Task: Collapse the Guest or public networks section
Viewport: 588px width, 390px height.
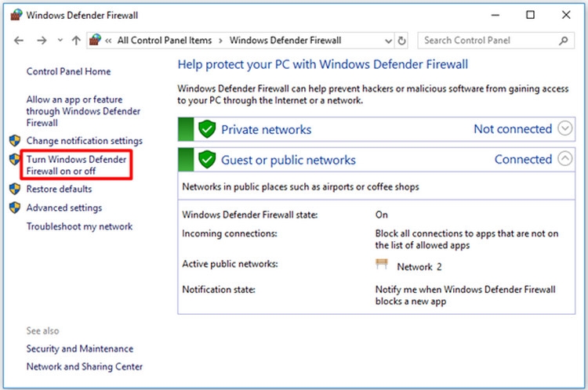Action: (564, 159)
